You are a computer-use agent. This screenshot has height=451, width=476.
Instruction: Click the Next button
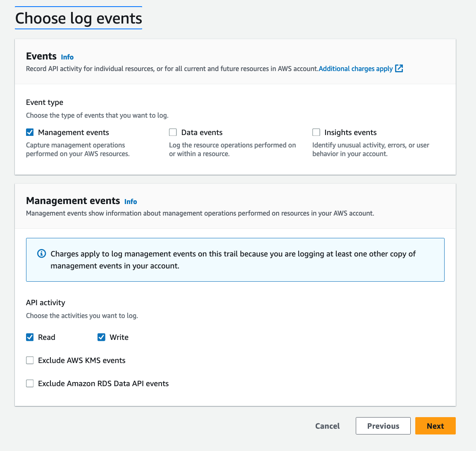coord(435,426)
